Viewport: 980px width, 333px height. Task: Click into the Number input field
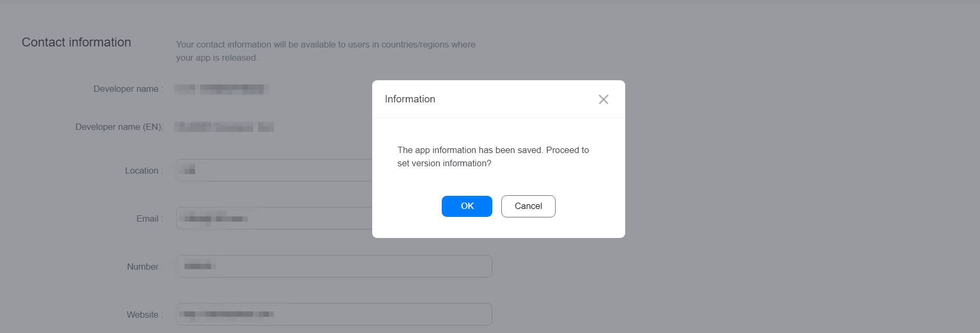click(334, 267)
